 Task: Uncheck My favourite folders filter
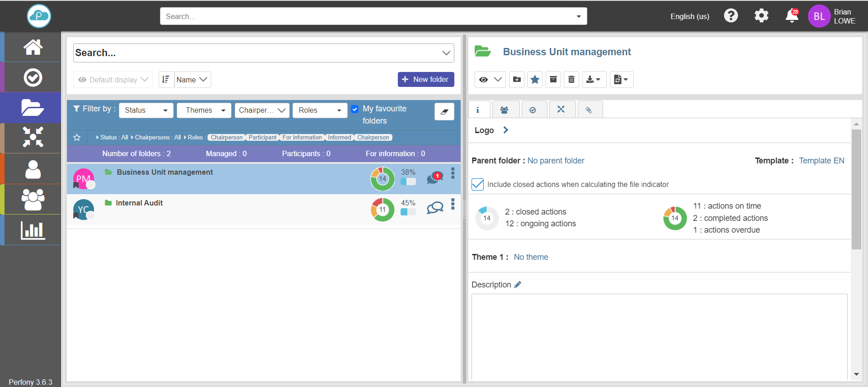click(355, 109)
